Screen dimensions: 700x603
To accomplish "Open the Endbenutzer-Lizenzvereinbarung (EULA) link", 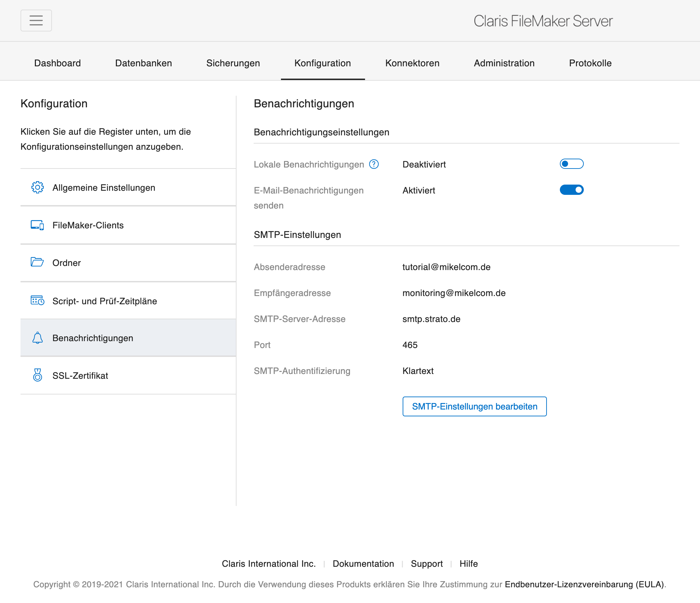I will [x=585, y=585].
